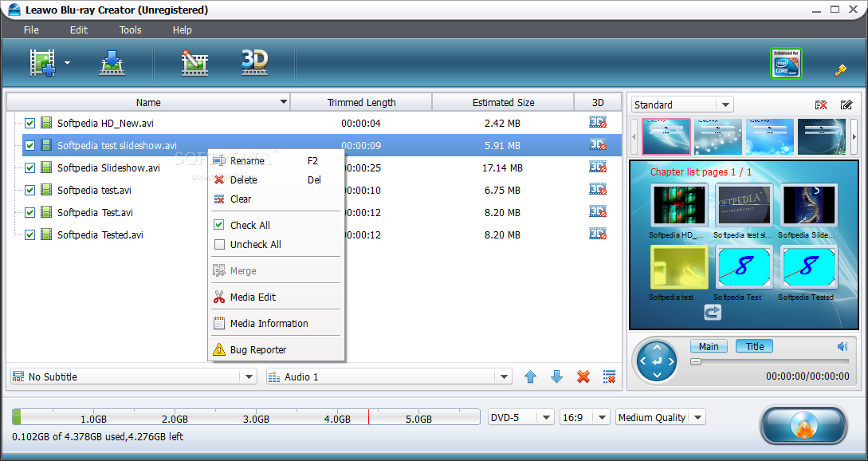Click the blue move down arrow
The width and height of the screenshot is (868, 461).
[x=556, y=376]
